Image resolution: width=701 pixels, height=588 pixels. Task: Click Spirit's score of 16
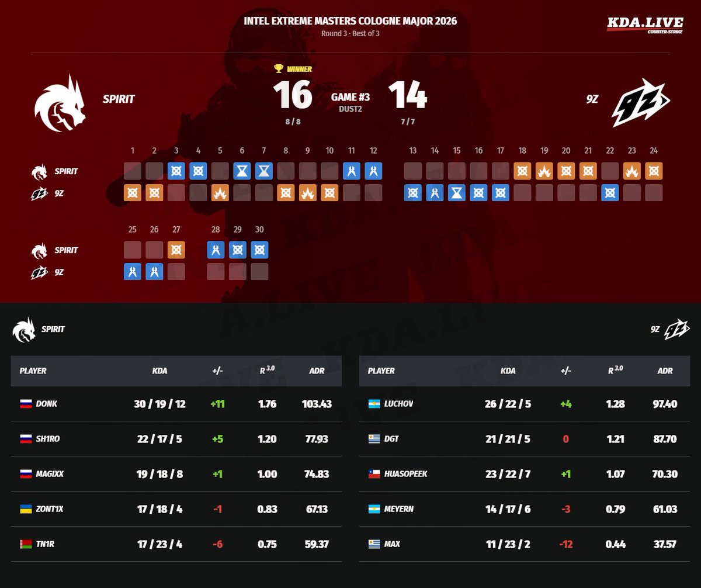[293, 95]
